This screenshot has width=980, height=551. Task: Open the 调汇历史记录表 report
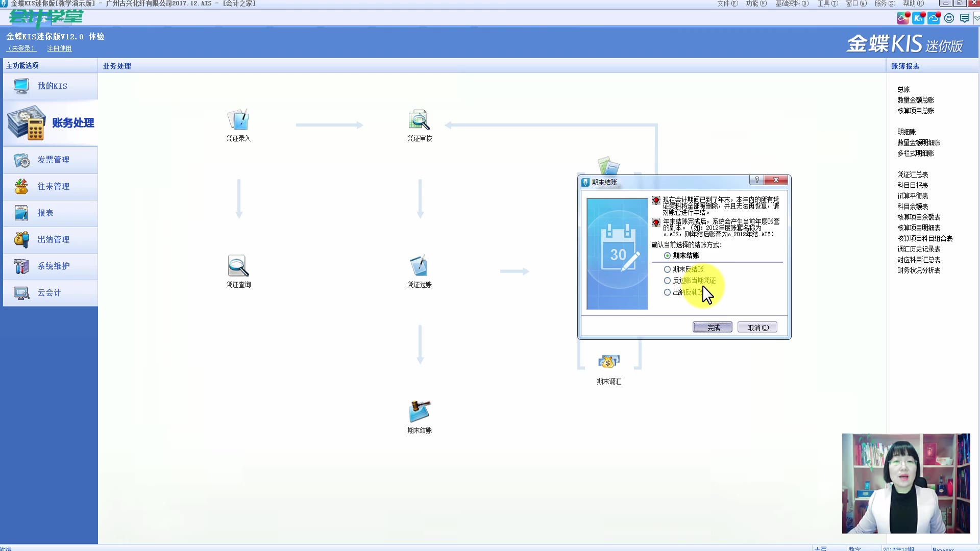pos(919,249)
